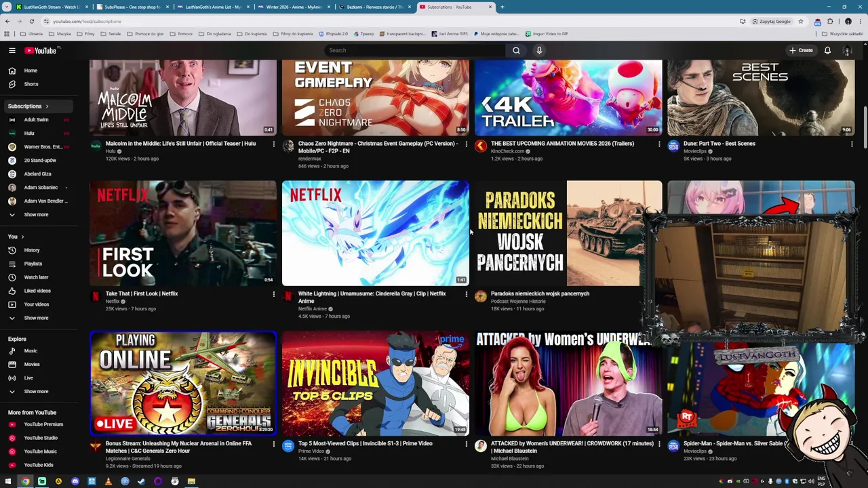
Task: Open Hulu channel avatar under Malcolm video
Action: [96, 146]
